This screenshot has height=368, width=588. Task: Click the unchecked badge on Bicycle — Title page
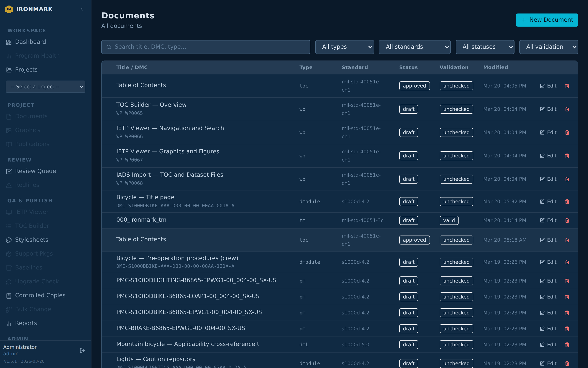point(456,202)
